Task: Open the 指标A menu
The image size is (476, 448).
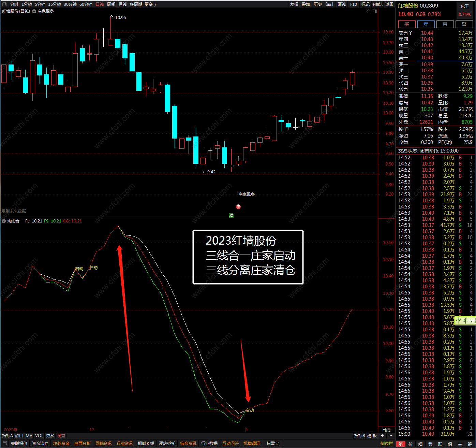Action: [x=7, y=436]
